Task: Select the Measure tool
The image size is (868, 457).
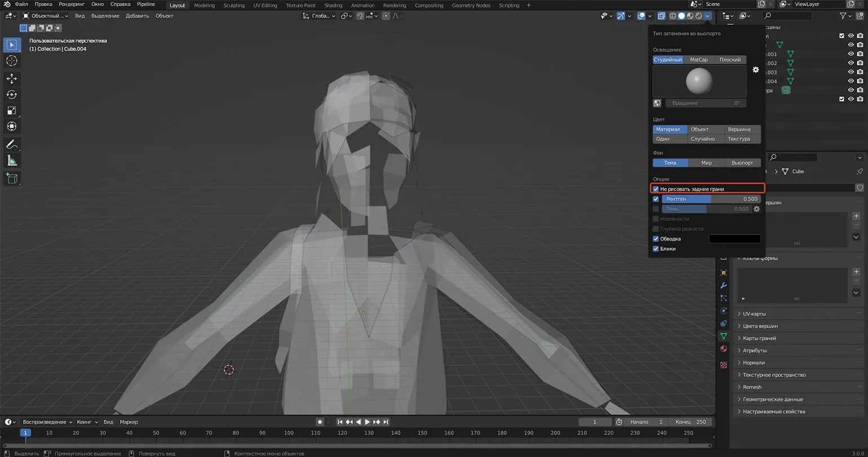Action: [11, 161]
